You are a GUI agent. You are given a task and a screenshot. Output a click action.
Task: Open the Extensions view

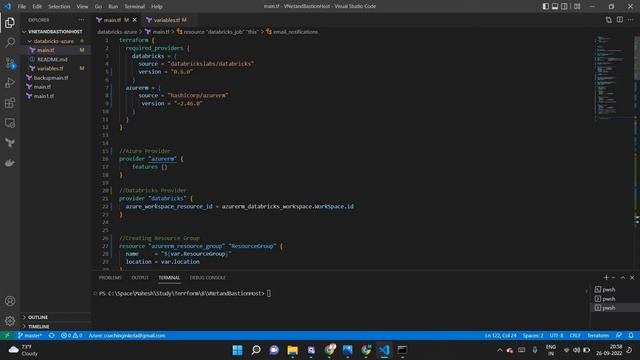[x=10, y=103]
